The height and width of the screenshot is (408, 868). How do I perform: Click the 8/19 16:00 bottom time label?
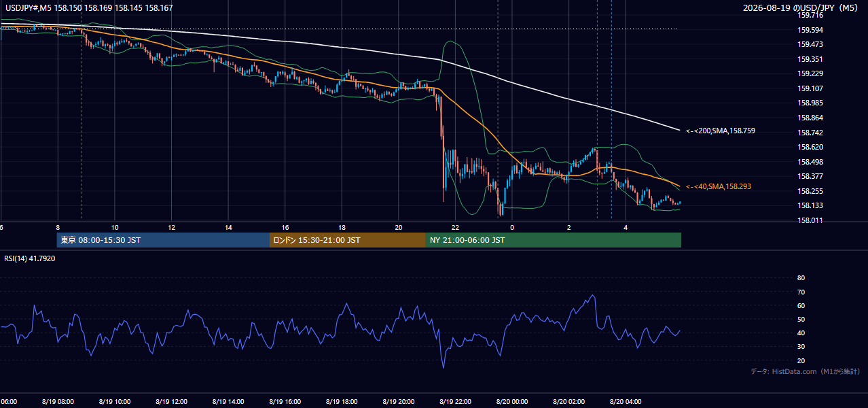[x=285, y=401]
